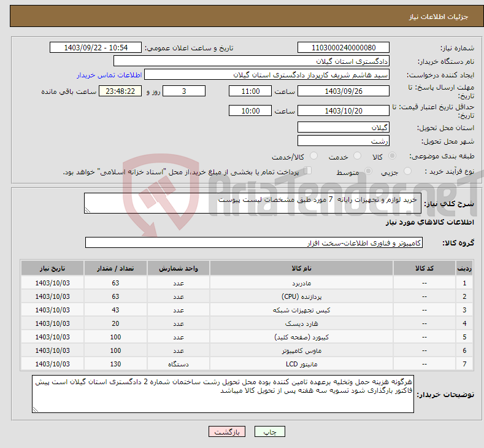
Task: Click the delivery province field گیلان
Action: (x=344, y=127)
